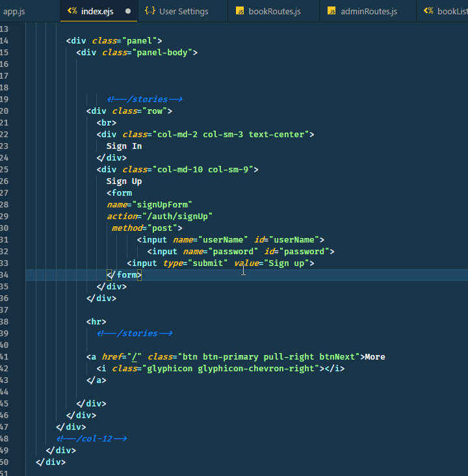Image resolution: width=468 pixels, height=476 pixels.
Task: Select the partially visible bookList tab
Action: coord(452,11)
